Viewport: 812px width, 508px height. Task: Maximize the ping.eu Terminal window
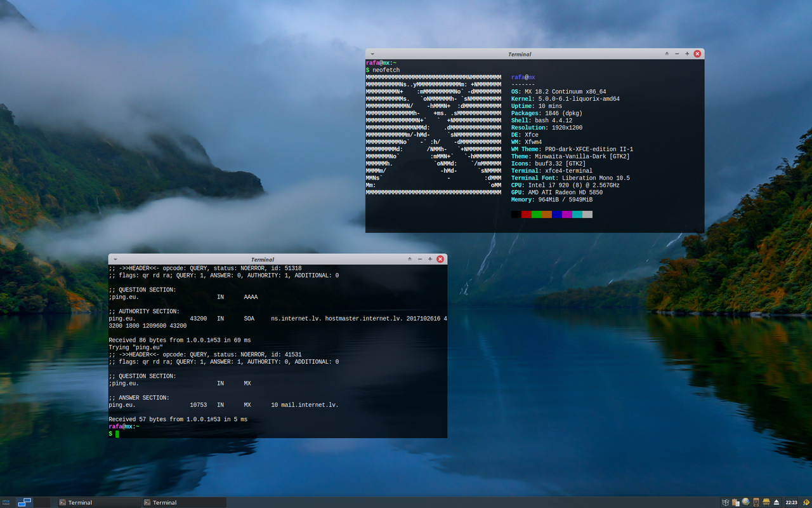coord(430,259)
